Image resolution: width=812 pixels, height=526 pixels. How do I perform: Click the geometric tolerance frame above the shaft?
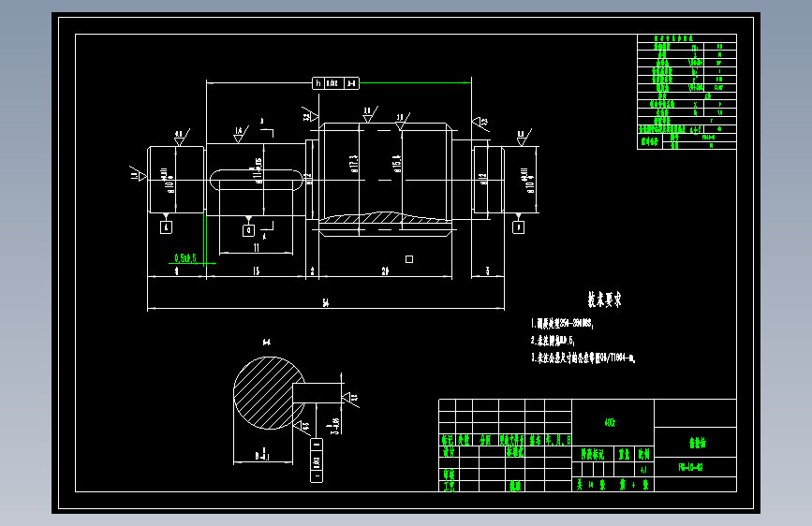pyautogui.click(x=335, y=83)
